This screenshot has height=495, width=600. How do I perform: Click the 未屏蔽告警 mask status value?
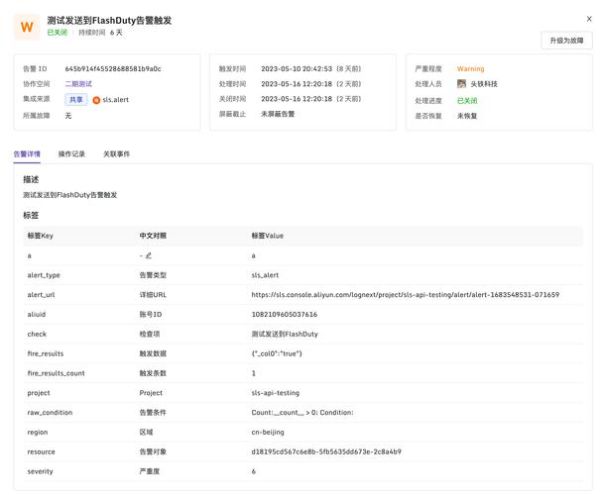click(x=278, y=114)
